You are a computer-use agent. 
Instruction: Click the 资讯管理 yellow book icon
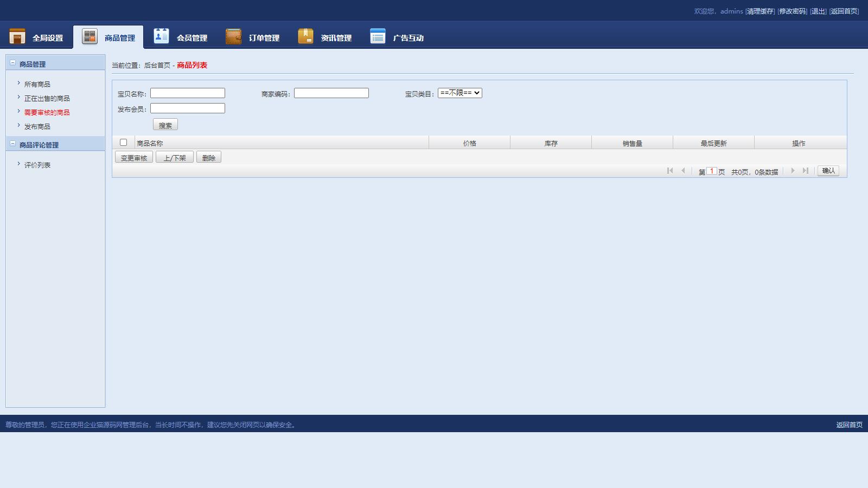(x=305, y=36)
